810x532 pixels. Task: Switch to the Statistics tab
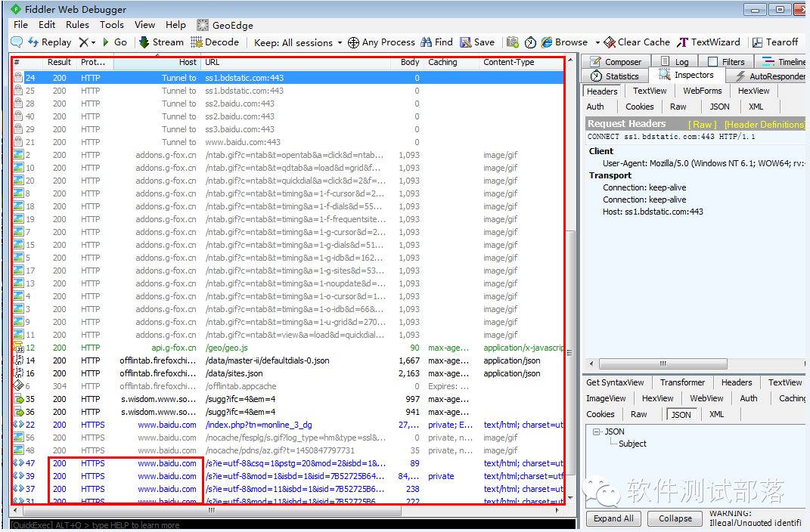tap(615, 76)
